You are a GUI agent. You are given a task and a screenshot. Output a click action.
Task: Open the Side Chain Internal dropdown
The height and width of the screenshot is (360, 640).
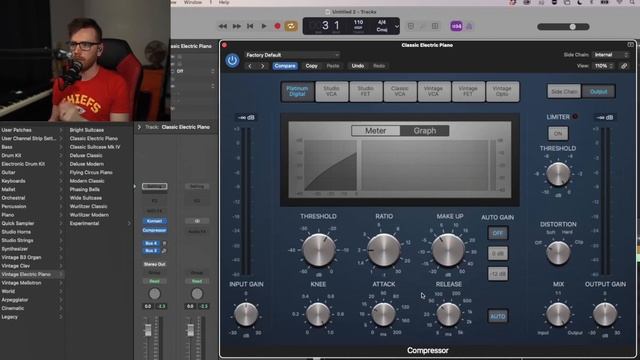point(610,55)
